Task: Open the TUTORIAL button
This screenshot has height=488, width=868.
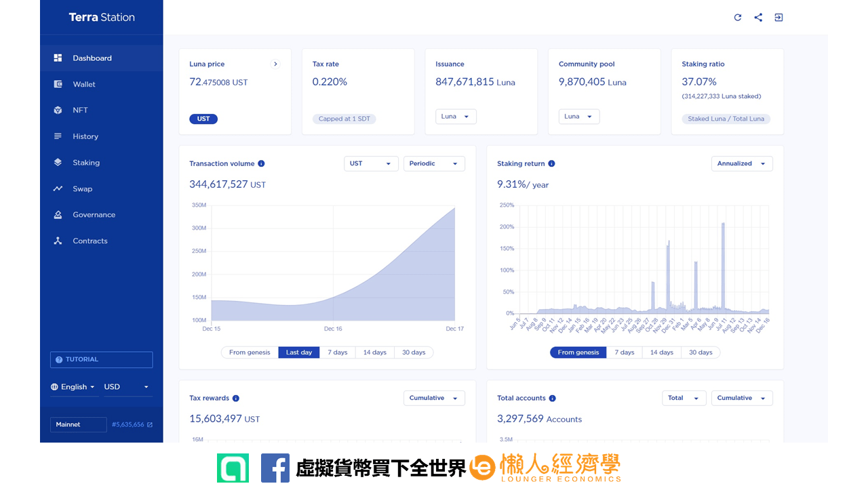Action: coord(102,360)
